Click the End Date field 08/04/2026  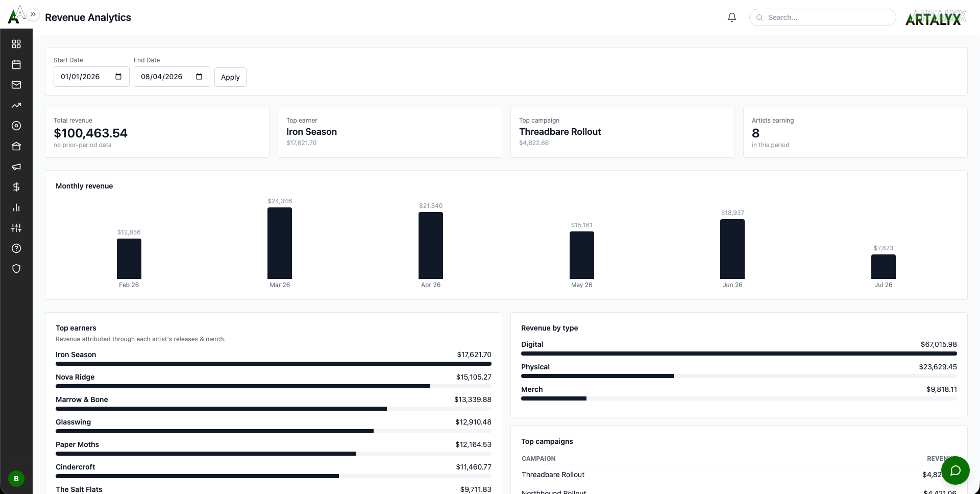coord(172,77)
